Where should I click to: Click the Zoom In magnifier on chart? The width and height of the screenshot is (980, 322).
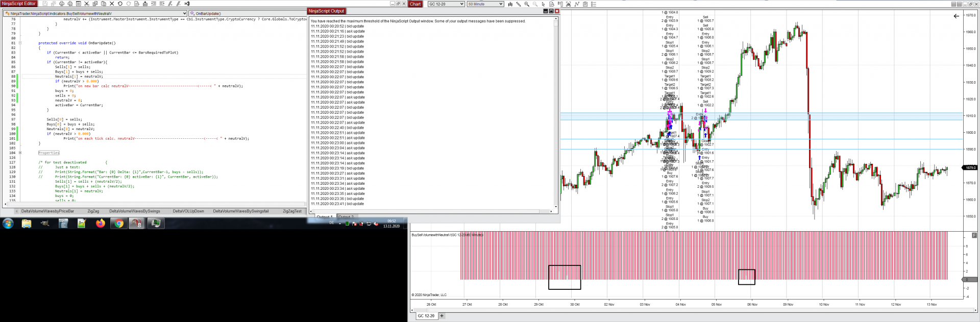click(527, 4)
